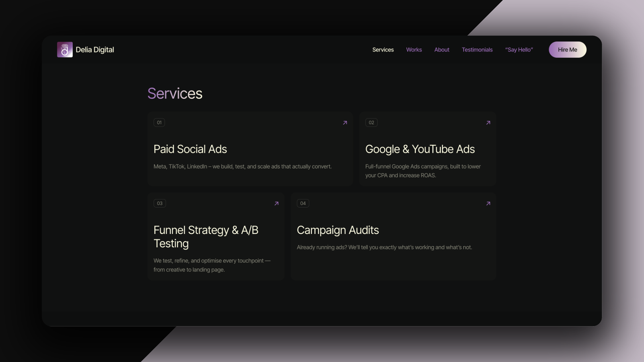Click the Hire Me button

point(568,50)
